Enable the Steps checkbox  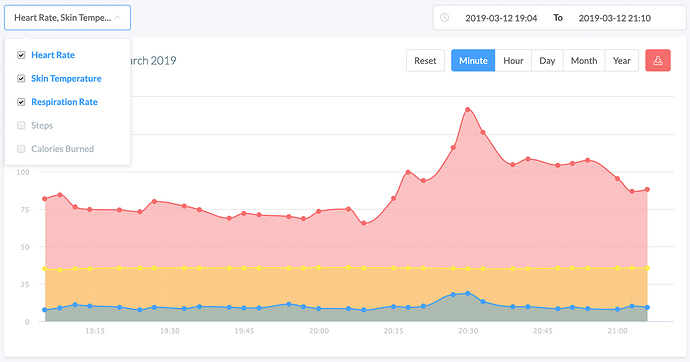point(21,125)
